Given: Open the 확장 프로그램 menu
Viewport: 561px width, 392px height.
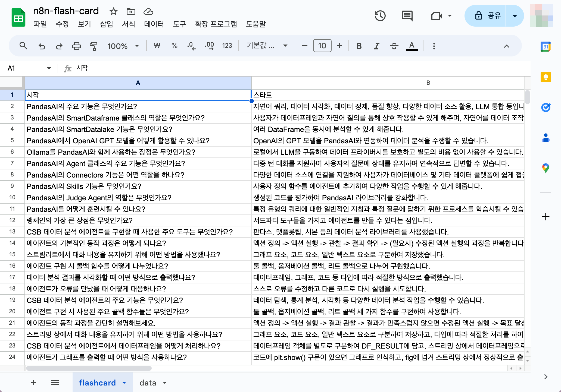Looking at the screenshot, I should click(216, 24).
